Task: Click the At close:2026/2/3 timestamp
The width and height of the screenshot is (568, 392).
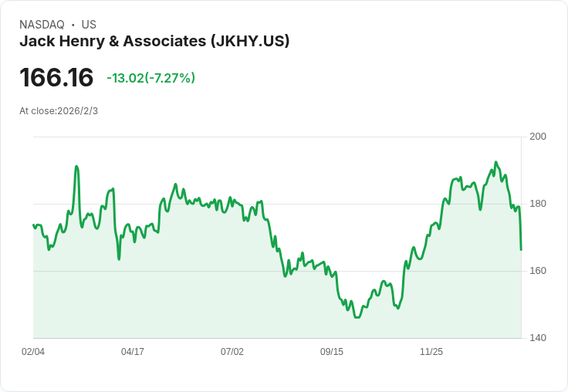Action: click(59, 111)
